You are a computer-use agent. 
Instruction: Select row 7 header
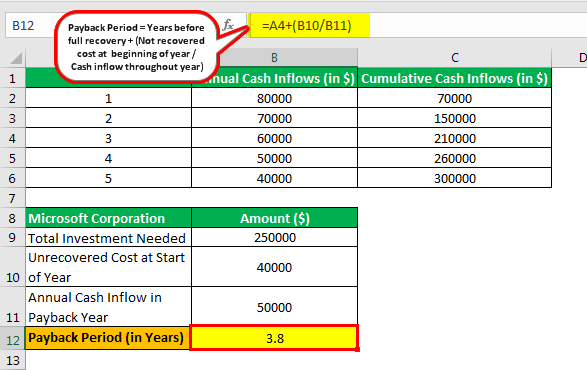coord(12,198)
